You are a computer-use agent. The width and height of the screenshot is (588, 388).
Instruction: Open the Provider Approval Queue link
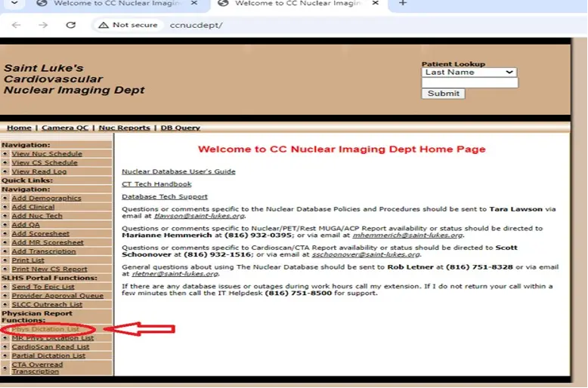[57, 296]
